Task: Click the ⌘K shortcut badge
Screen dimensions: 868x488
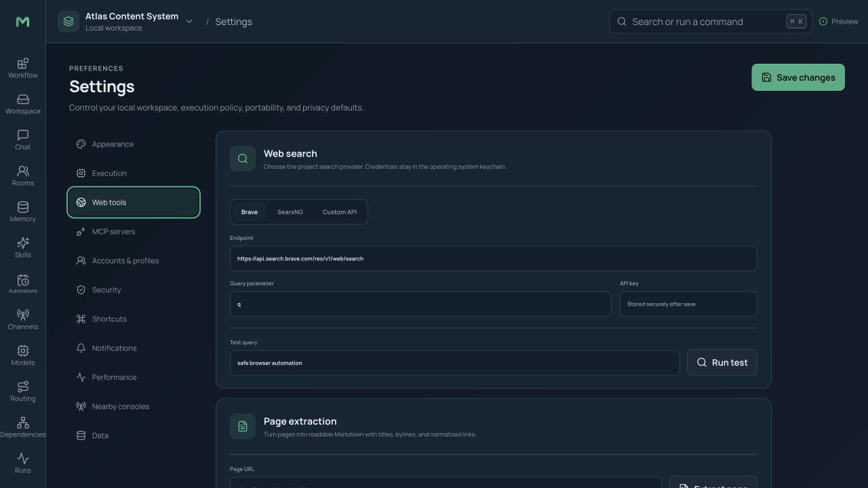Action: 796,22
